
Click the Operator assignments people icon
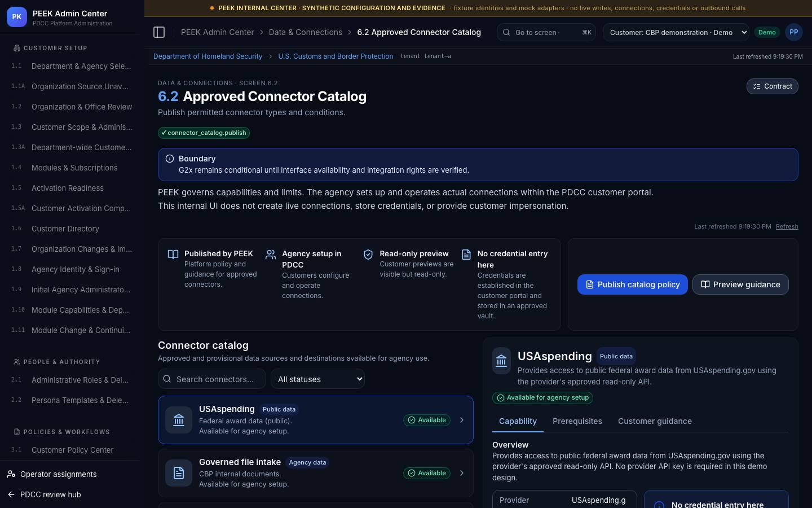[11, 474]
